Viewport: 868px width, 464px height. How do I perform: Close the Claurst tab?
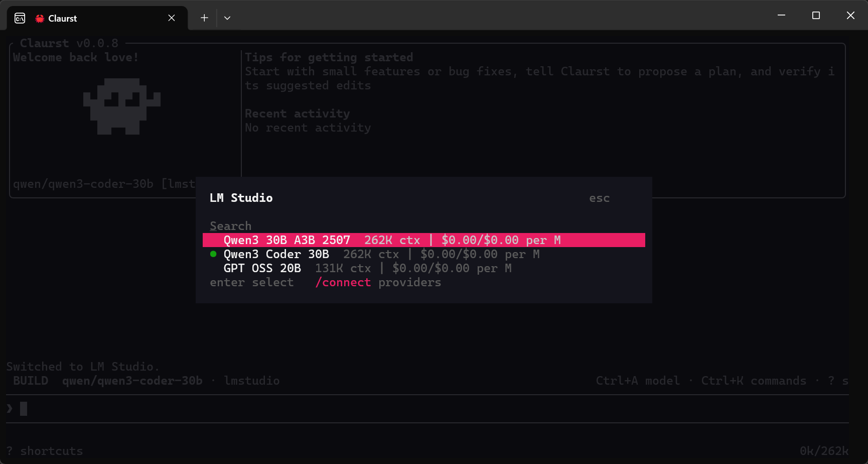[x=172, y=18]
